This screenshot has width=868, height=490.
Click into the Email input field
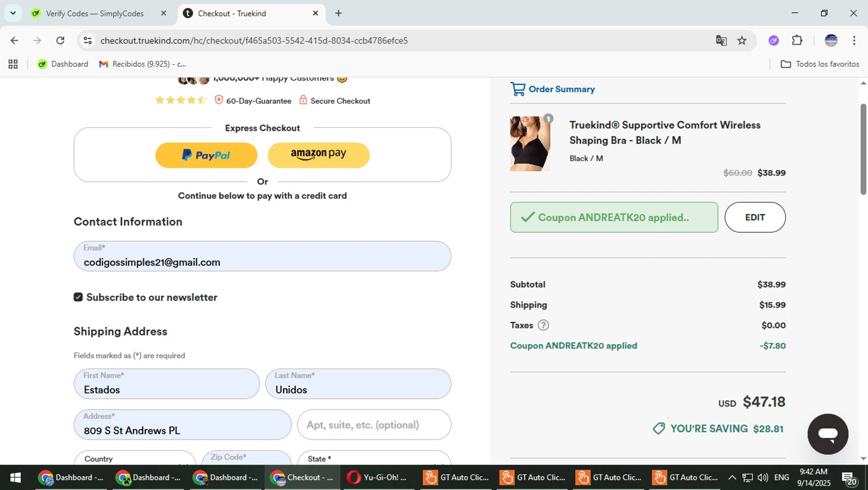click(x=262, y=256)
